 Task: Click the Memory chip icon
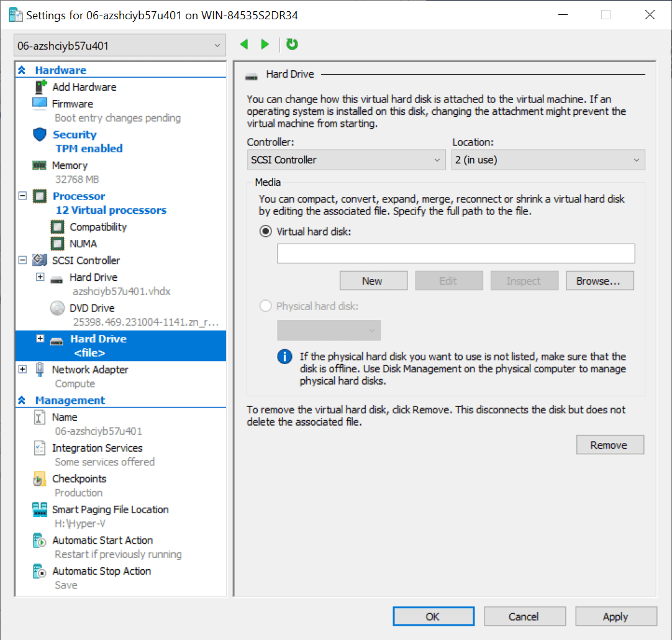click(x=39, y=165)
